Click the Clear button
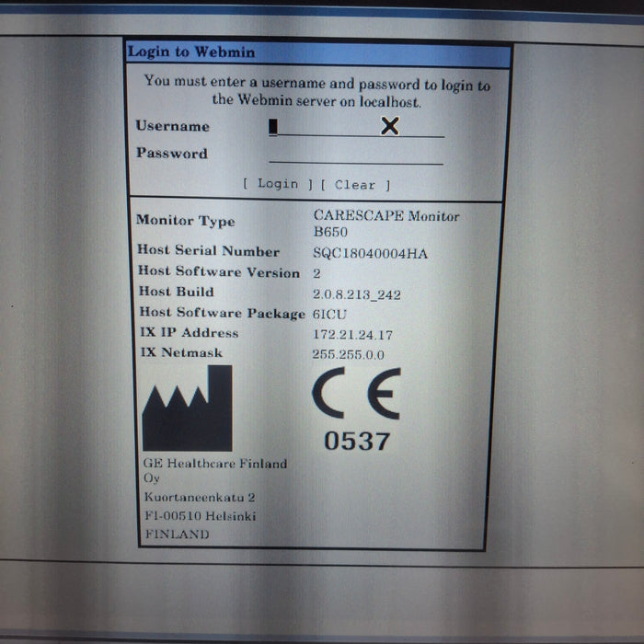The image size is (644, 644). tap(355, 185)
